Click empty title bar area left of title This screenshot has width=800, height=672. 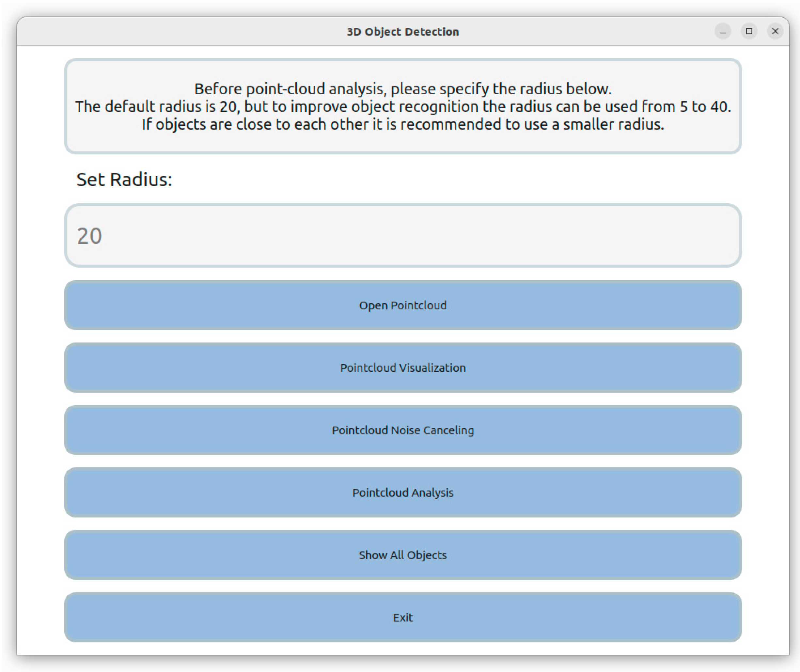click(x=171, y=32)
